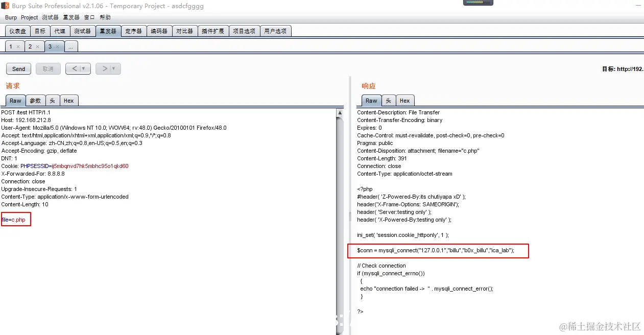Click the Send button
This screenshot has width=644, height=335.
[18, 69]
